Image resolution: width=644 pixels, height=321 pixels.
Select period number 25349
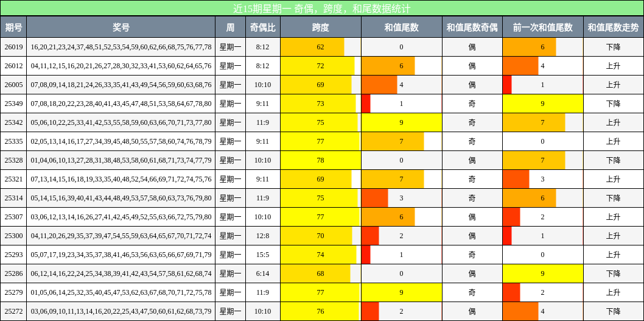(13, 104)
